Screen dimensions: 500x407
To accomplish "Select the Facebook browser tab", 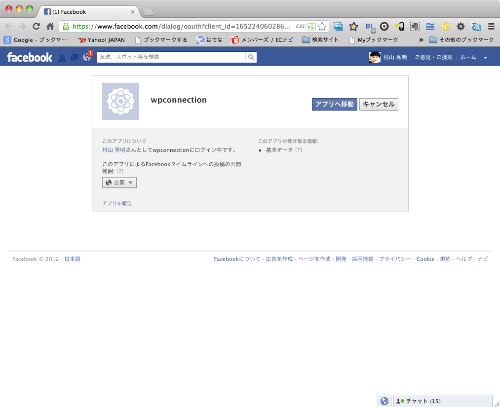I will 88,12.
